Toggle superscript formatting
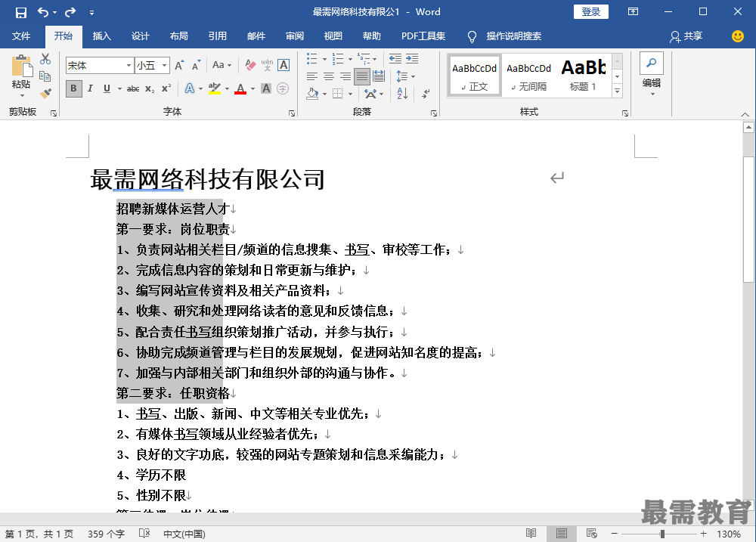This screenshot has width=756, height=542. tap(166, 88)
